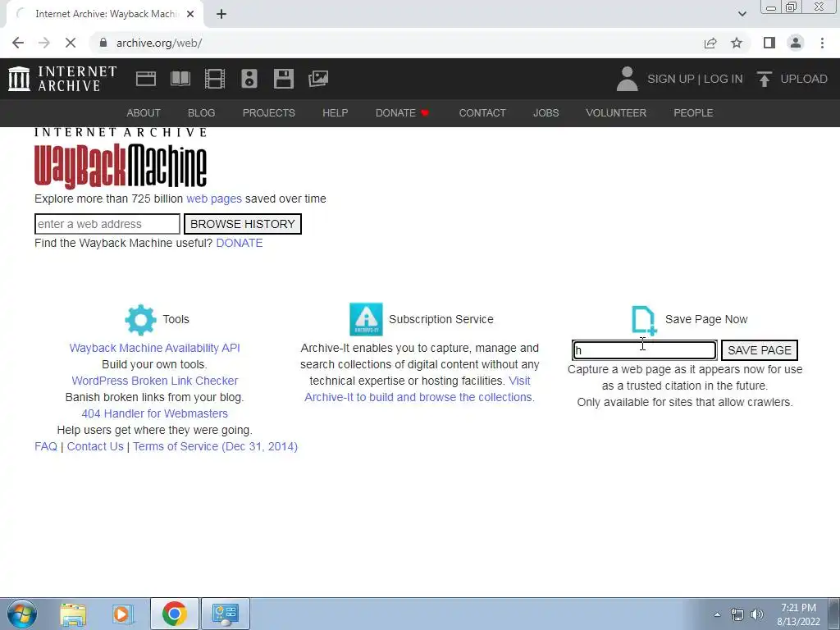
Task: Visit Archive-It collections link
Action: point(419,398)
